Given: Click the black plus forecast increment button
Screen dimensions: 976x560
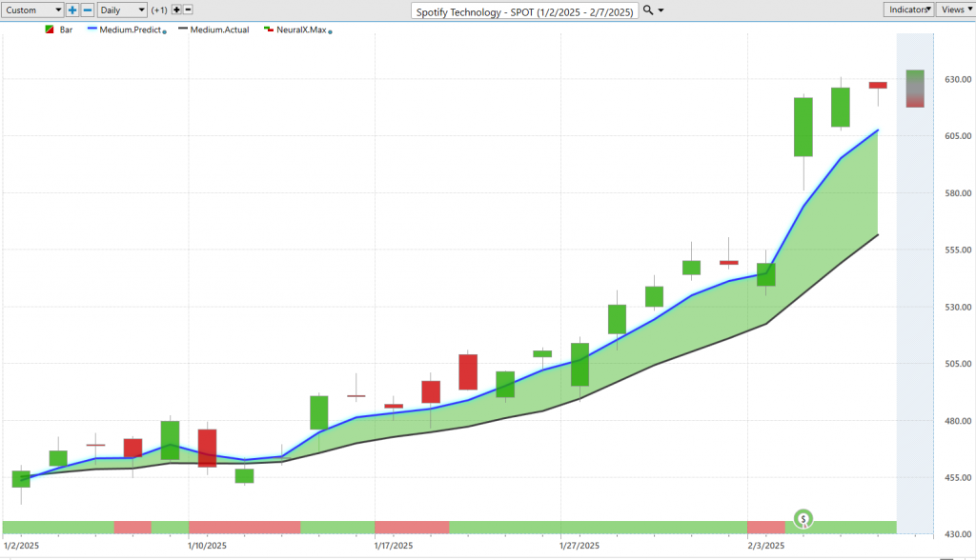Looking at the screenshot, I should 176,10.
